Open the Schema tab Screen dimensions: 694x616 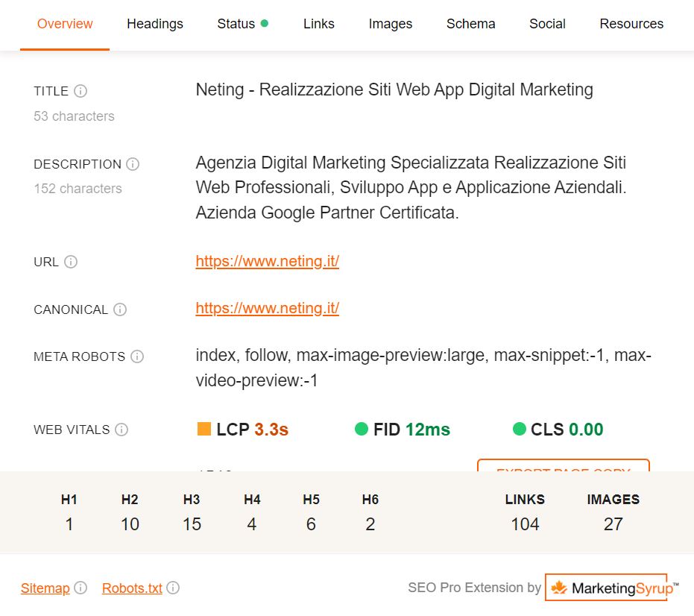(x=470, y=23)
